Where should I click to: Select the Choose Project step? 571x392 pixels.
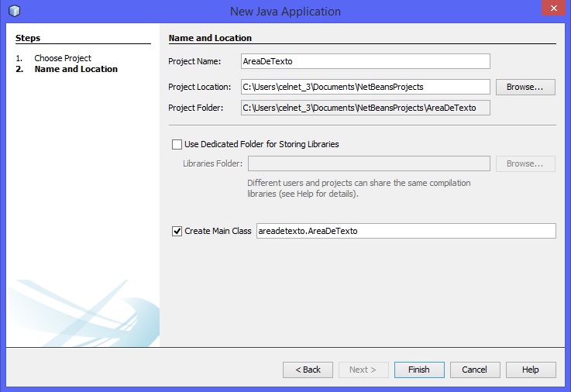[62, 58]
